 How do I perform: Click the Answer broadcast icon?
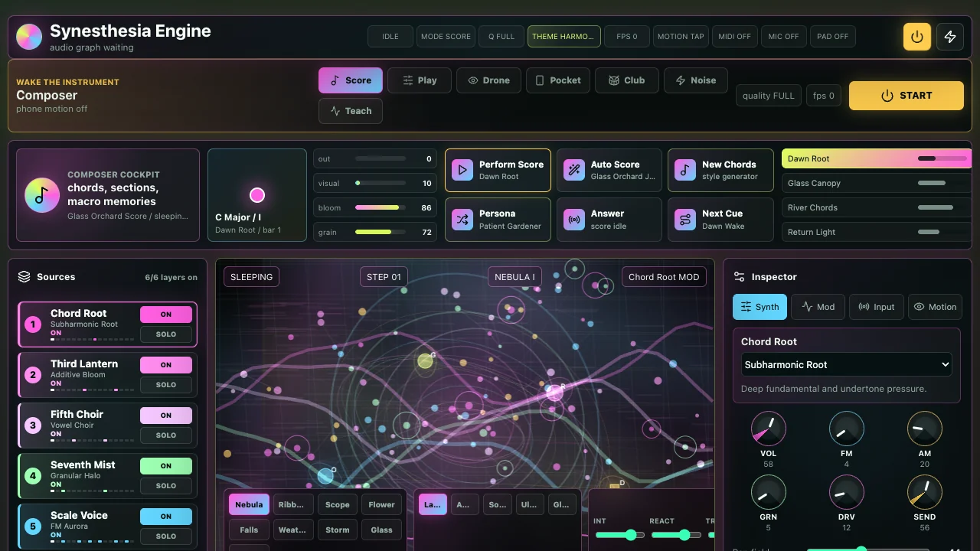click(x=574, y=220)
